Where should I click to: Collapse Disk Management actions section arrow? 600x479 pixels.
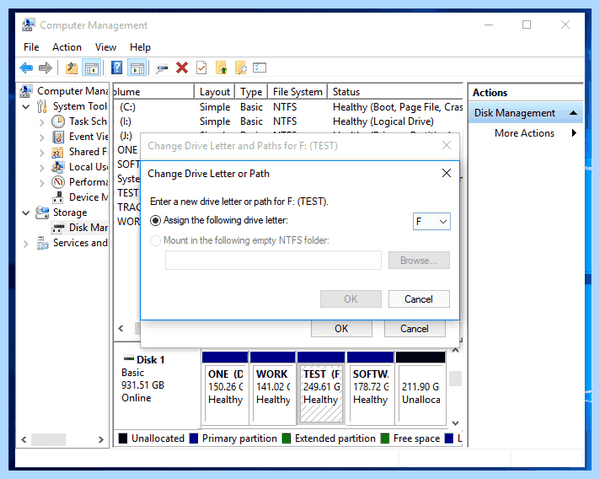(573, 113)
